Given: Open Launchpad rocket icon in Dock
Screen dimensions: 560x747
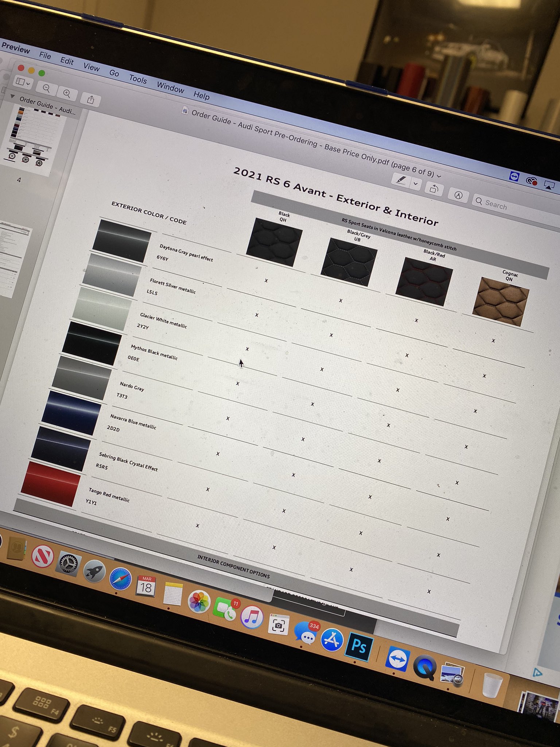Looking at the screenshot, I should click(x=94, y=571).
